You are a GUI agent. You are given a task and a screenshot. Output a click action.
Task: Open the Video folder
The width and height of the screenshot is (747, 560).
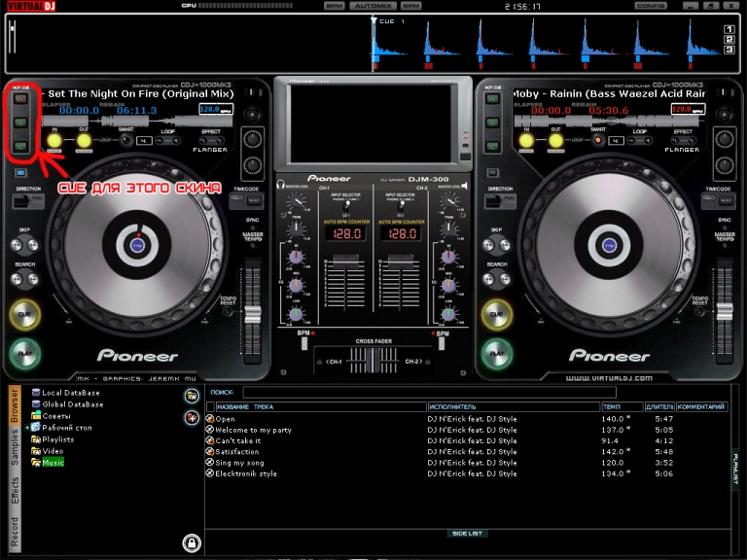coord(47,451)
